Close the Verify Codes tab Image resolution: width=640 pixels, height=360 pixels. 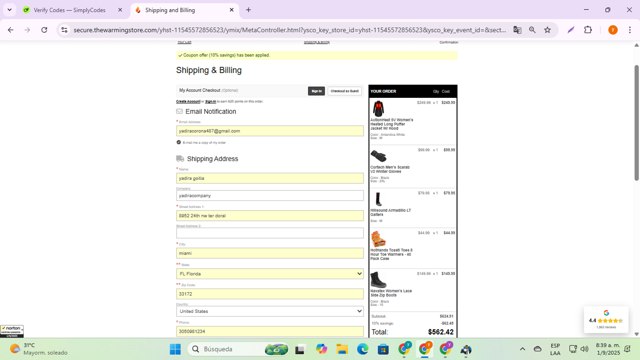click(120, 10)
